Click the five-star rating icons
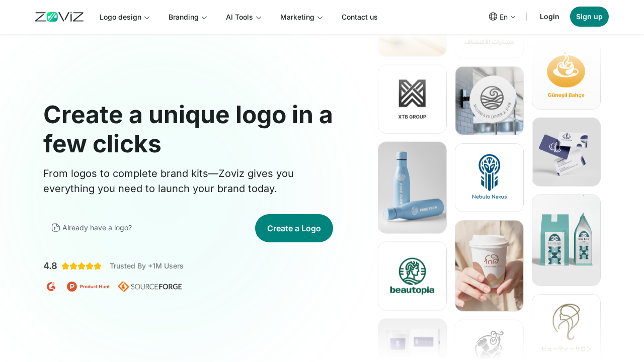Screen dimensions: 644x362 (x=82, y=266)
